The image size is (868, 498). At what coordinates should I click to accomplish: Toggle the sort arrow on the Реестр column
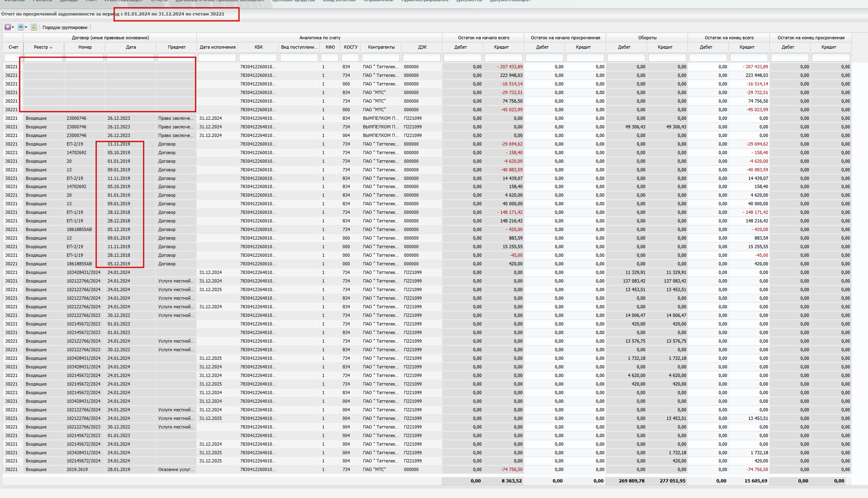(x=51, y=47)
